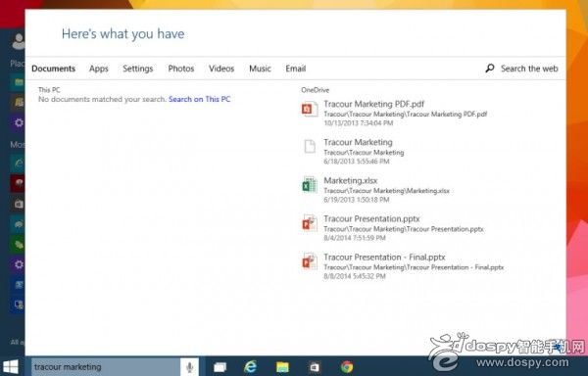Open File Explorer from the taskbar
This screenshot has width=588, height=376.
[x=282, y=367]
